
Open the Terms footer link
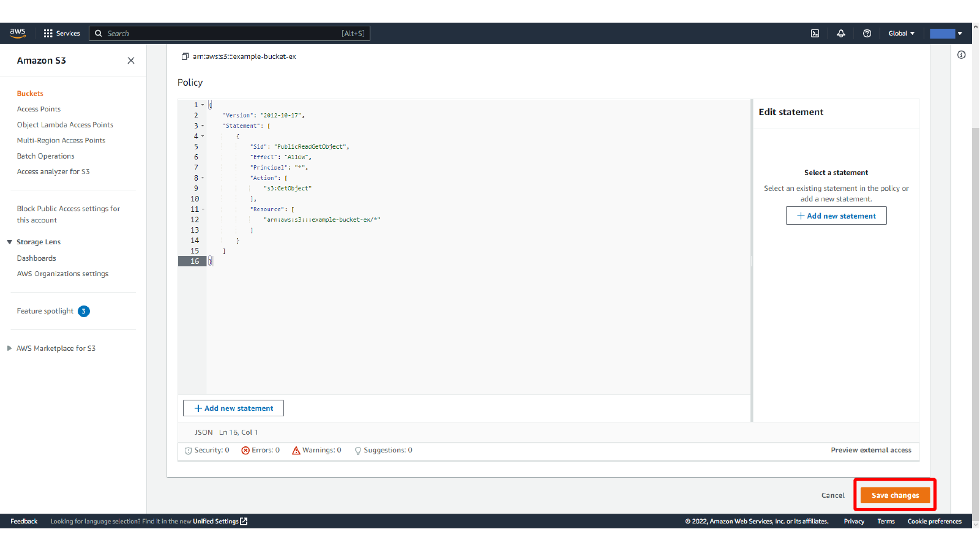click(886, 522)
